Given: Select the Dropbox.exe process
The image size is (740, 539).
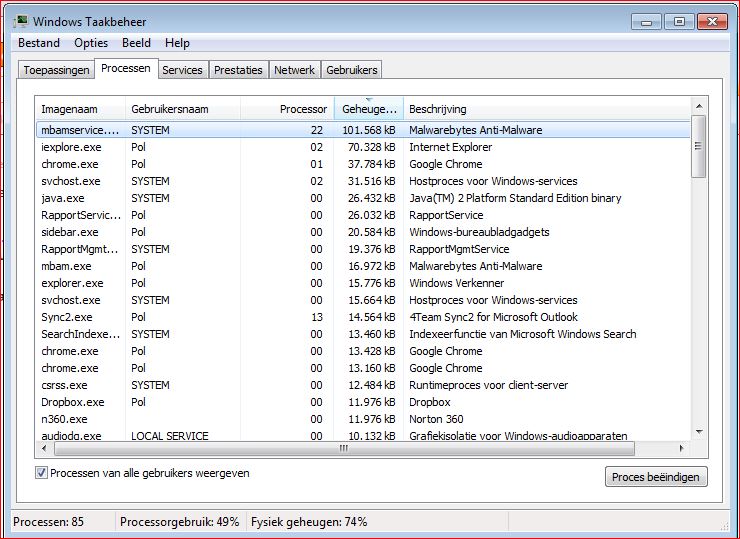Looking at the screenshot, I should [x=363, y=402].
